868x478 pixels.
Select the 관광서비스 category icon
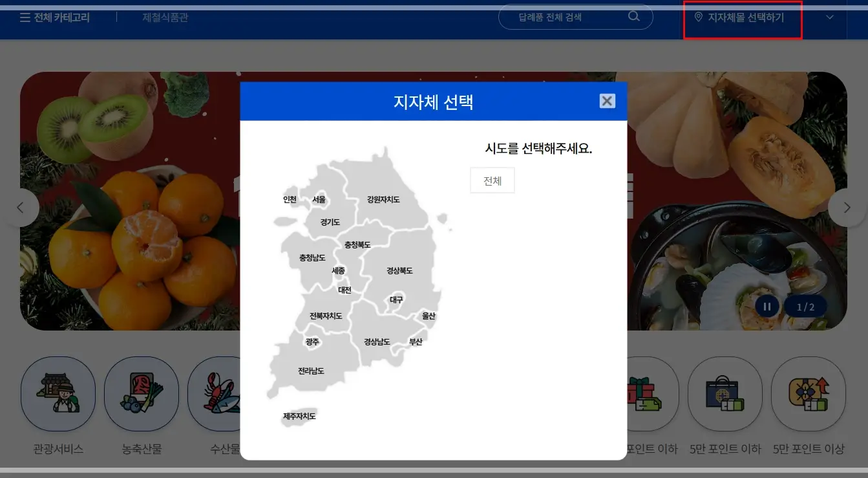pyautogui.click(x=58, y=394)
